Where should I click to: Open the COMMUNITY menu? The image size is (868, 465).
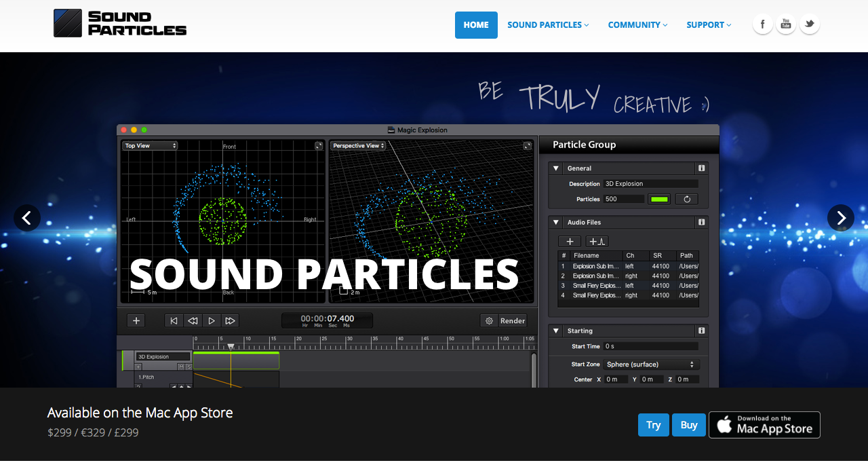[636, 24]
